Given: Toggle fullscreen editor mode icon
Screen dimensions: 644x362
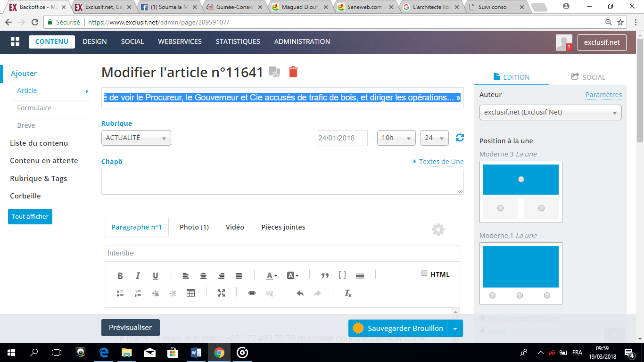Looking at the screenshot, I should click(x=221, y=293).
